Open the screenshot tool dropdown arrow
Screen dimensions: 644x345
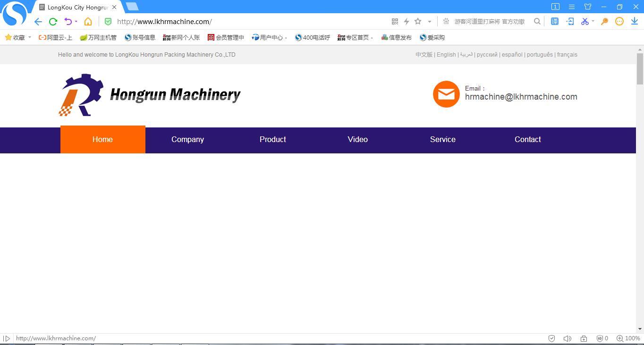pyautogui.click(x=593, y=22)
